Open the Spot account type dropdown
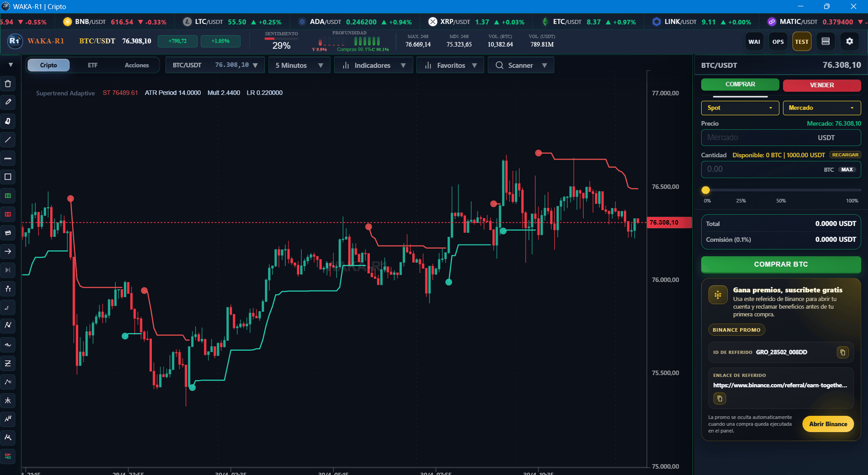The image size is (868, 475). [x=740, y=108]
